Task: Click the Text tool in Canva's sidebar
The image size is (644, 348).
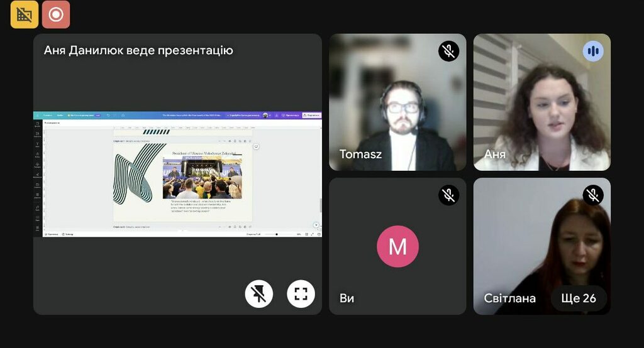Action: coord(37,144)
